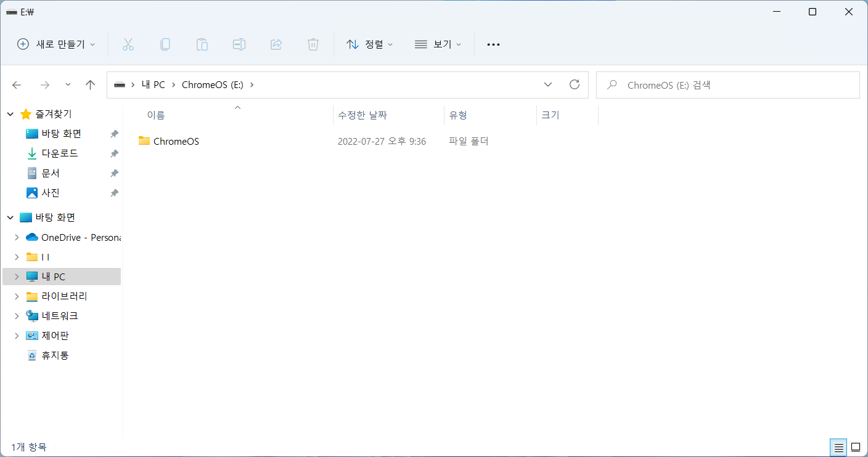The image size is (868, 457).
Task: Click inside ChromeOS (E:) 검색 search field
Action: coord(727,85)
